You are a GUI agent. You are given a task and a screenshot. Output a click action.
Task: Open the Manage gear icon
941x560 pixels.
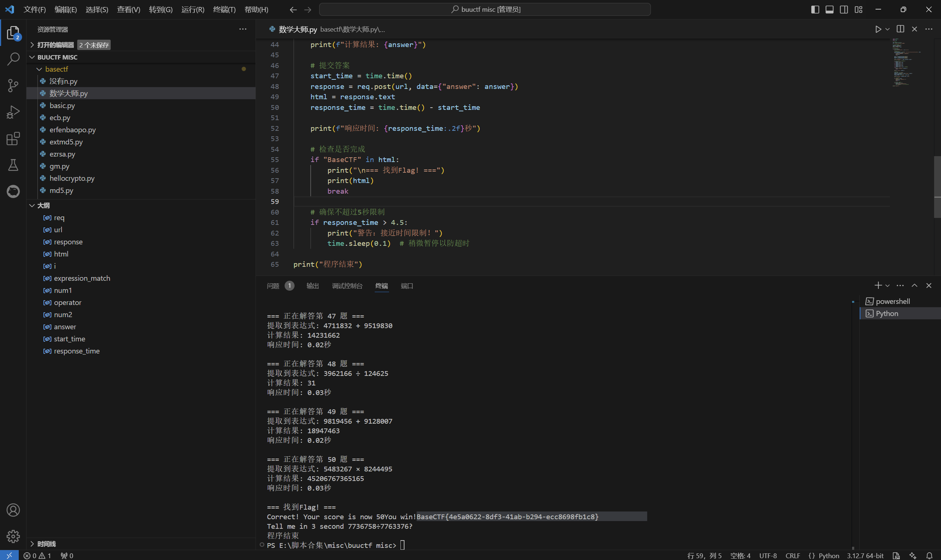point(13,536)
